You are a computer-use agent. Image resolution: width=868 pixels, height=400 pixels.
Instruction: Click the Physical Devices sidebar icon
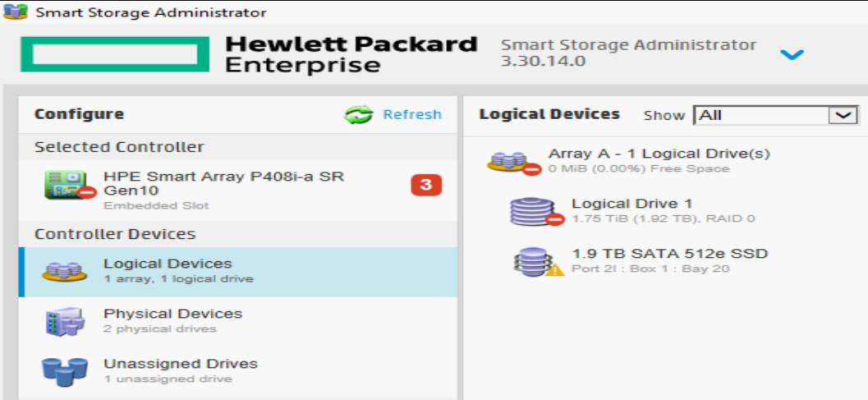(65, 320)
